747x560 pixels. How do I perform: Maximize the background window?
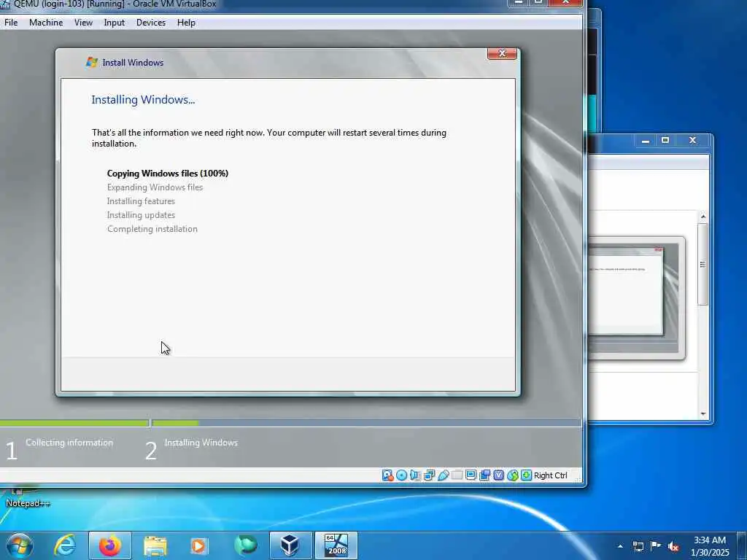point(665,141)
